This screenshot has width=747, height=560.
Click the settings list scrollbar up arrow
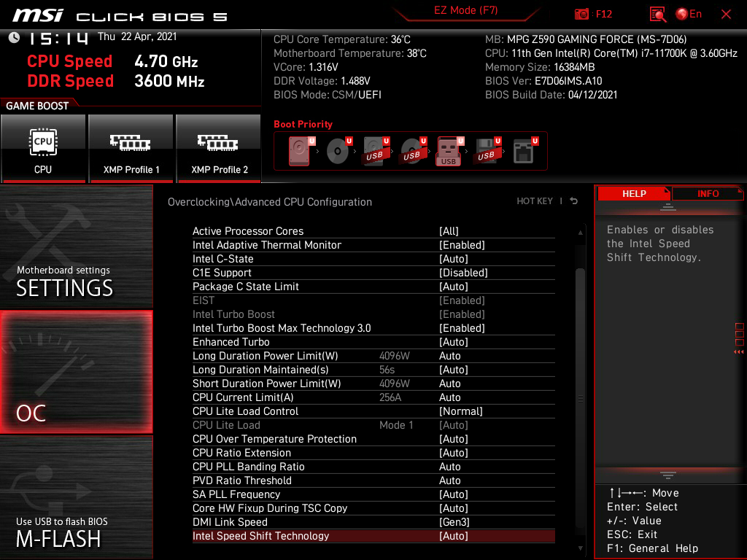point(580,233)
